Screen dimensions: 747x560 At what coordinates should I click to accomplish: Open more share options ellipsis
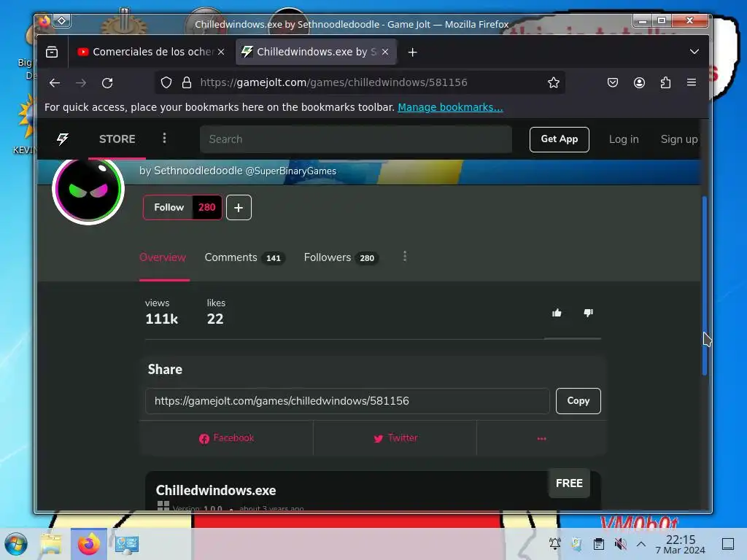[542, 438]
